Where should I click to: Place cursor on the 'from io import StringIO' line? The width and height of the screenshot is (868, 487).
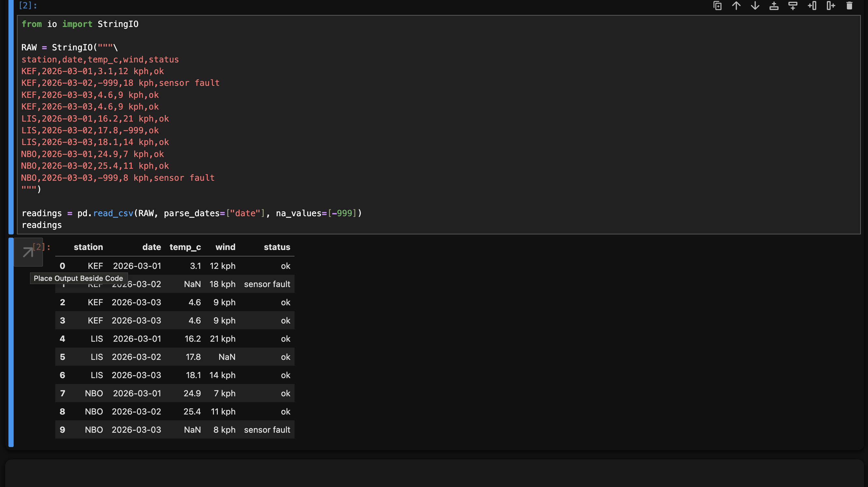click(x=80, y=24)
